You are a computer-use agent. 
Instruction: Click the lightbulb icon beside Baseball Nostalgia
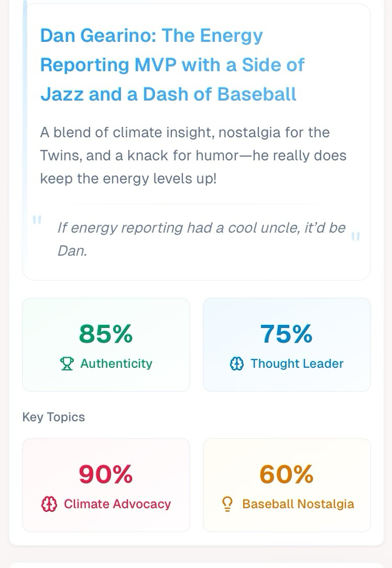click(x=227, y=504)
